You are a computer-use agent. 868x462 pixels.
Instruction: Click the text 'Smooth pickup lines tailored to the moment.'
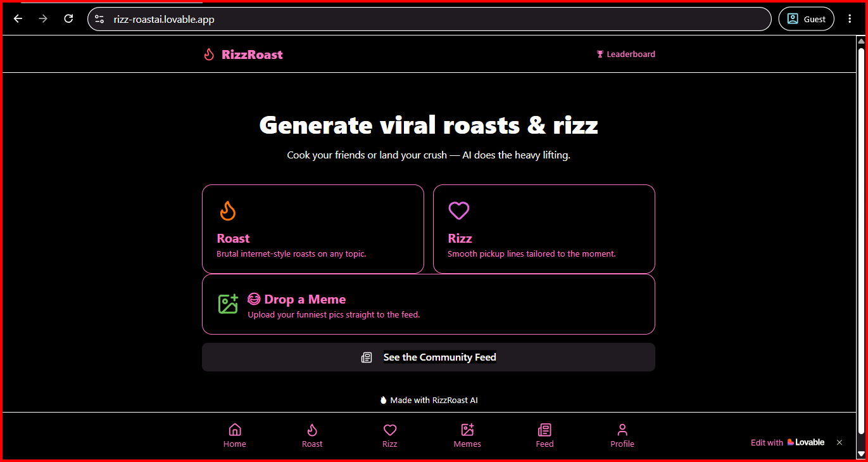point(531,254)
